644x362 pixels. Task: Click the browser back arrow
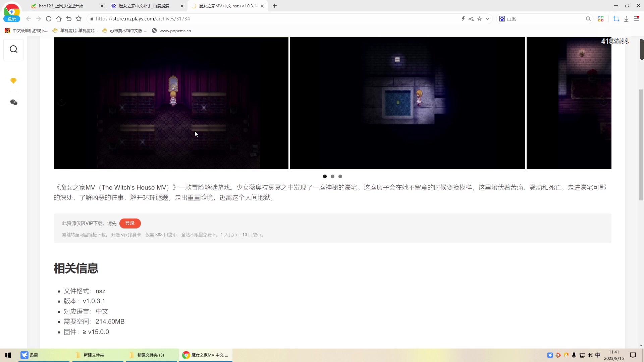29,19
